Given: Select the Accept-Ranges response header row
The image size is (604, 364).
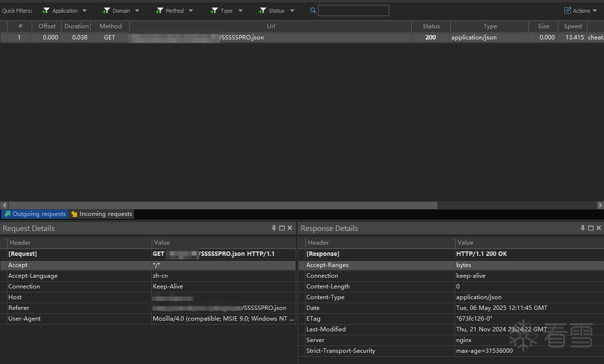Looking at the screenshot, I should pos(451,265).
